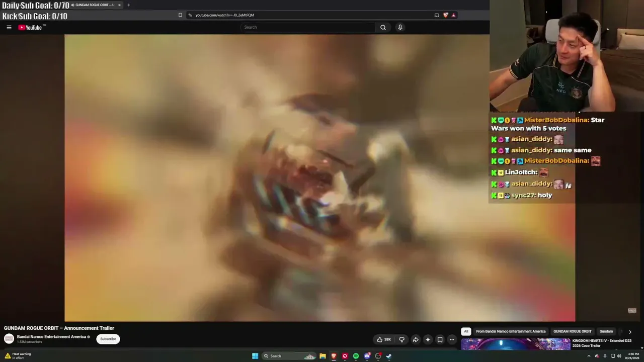Viewport: 644px width, 362px height.
Task: Click the video player area
Action: coord(320,178)
